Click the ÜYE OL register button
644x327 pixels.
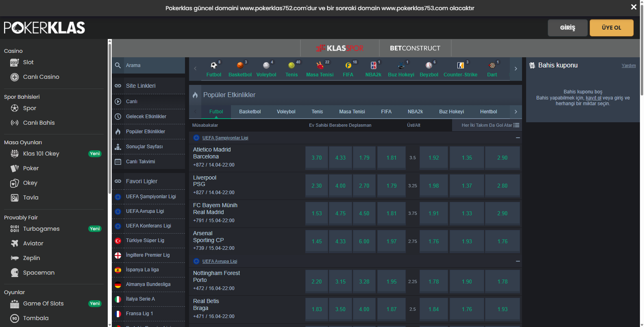[611, 28]
